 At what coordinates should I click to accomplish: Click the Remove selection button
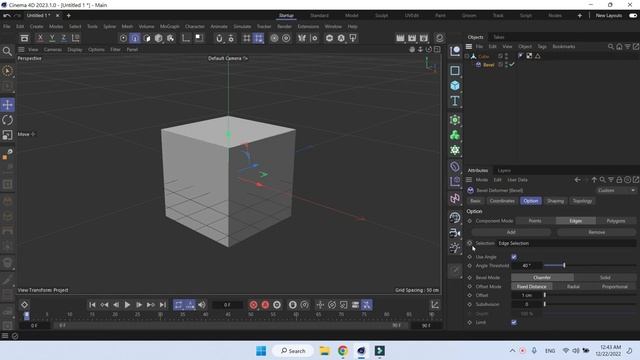[x=596, y=232]
